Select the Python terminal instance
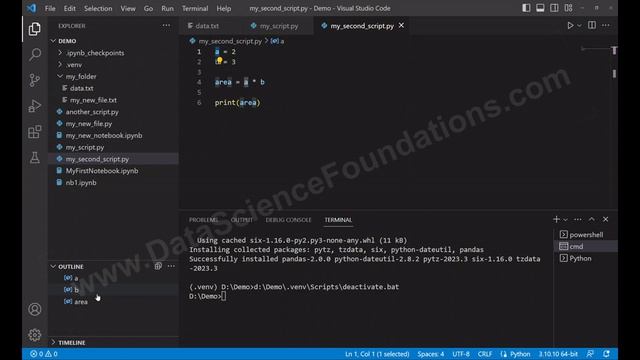 click(585, 258)
